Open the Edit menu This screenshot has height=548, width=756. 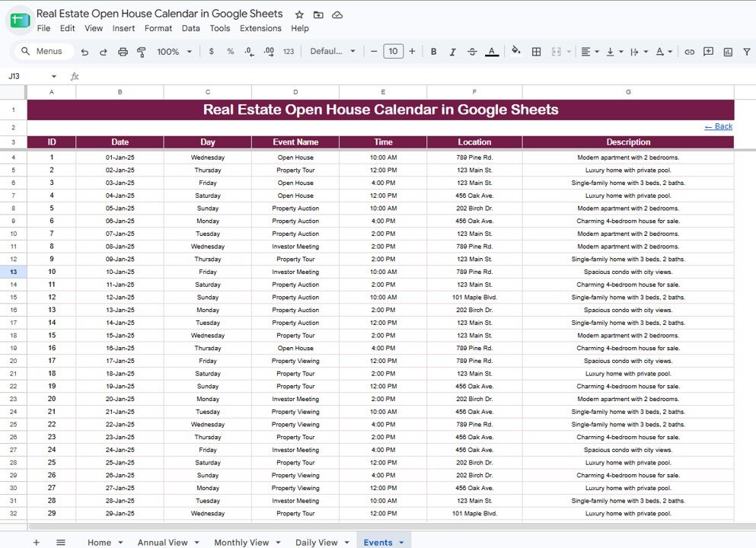point(68,28)
